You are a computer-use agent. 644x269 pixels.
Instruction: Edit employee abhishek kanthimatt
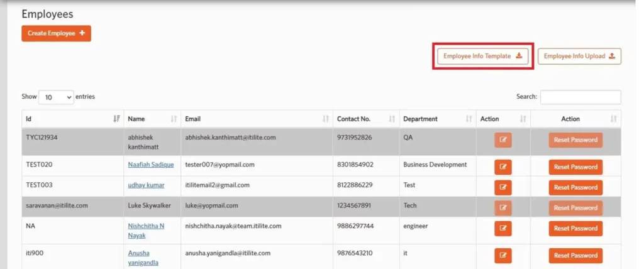tap(503, 140)
